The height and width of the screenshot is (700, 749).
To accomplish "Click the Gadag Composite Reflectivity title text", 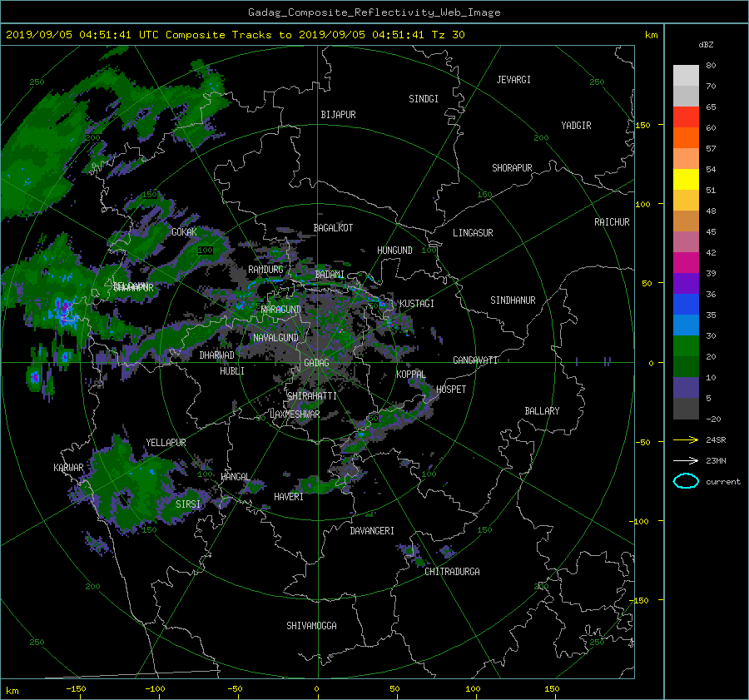I will click(374, 12).
